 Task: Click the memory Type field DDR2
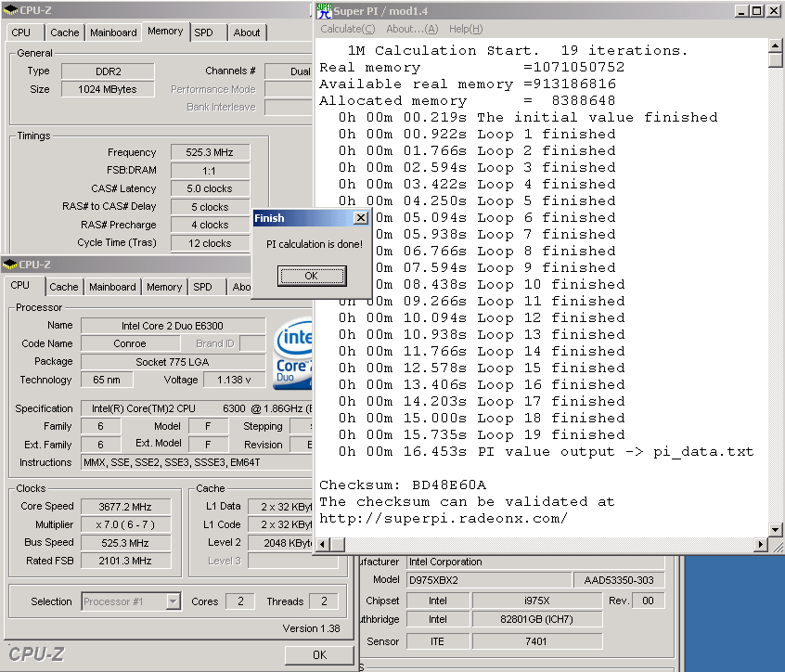tap(109, 71)
